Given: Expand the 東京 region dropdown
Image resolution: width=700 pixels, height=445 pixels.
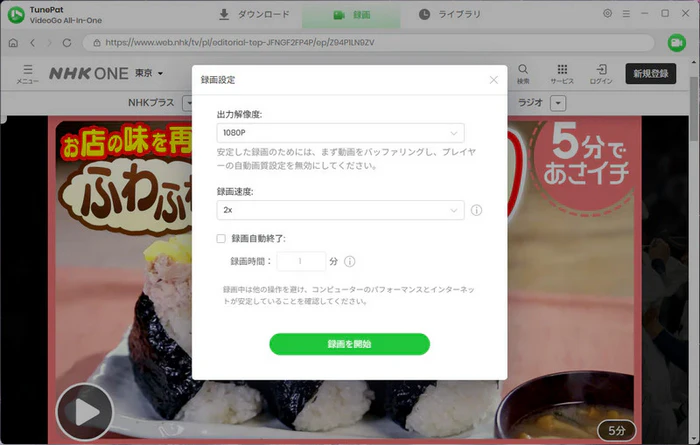Looking at the screenshot, I should (149, 73).
